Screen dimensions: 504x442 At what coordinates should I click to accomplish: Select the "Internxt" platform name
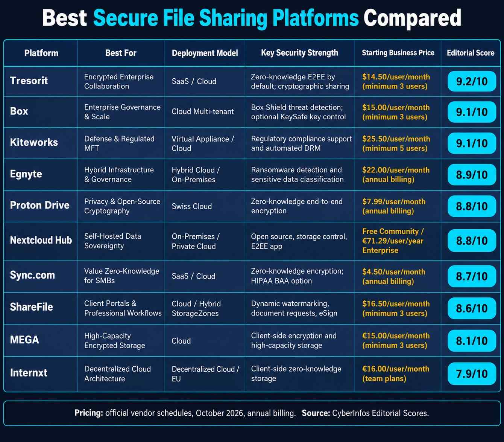(x=29, y=373)
